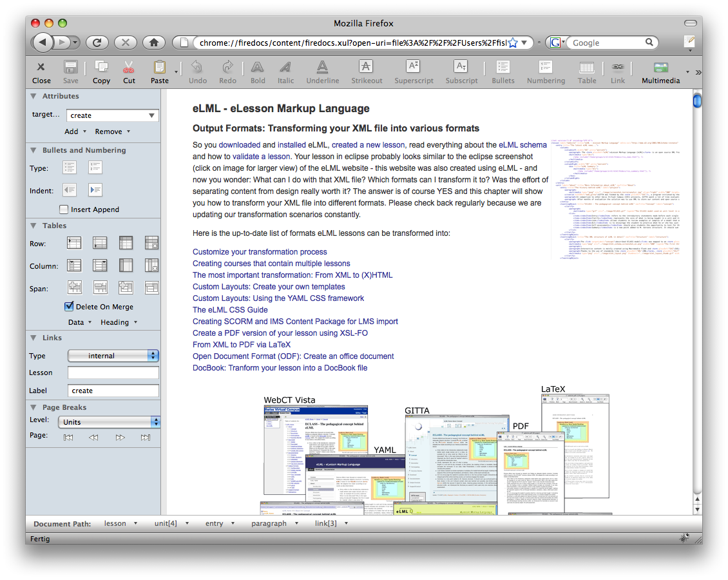Click the Paste clipboard icon
This screenshot has height=580, width=728.
159,67
